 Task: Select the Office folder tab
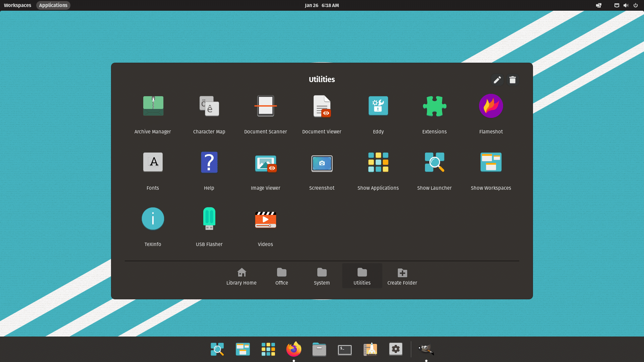(x=281, y=276)
